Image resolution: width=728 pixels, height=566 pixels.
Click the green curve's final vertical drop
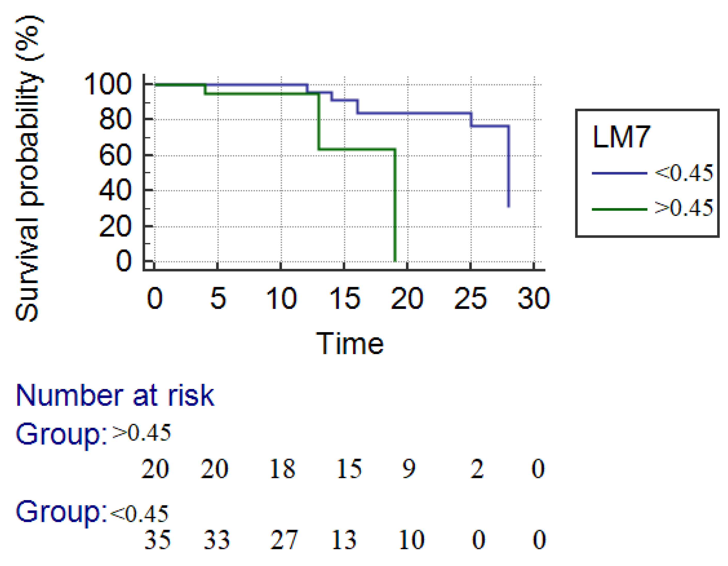click(395, 207)
